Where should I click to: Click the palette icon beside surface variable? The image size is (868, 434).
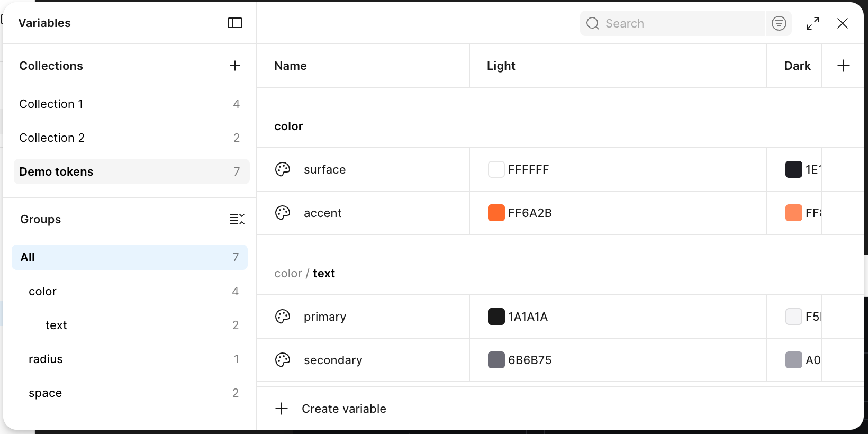click(x=283, y=169)
